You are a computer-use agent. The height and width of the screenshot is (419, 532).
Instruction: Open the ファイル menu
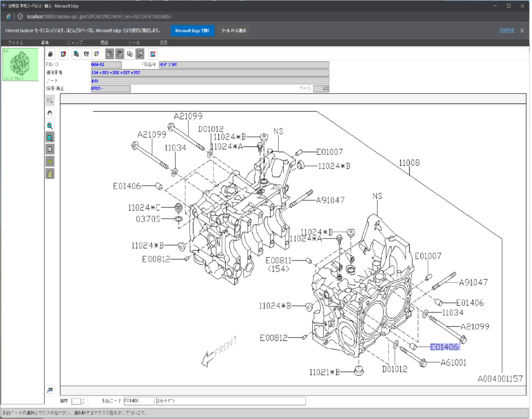coord(16,43)
